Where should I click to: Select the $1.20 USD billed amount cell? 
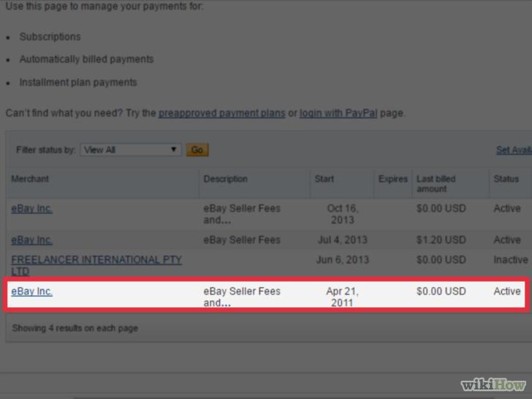[x=441, y=240]
